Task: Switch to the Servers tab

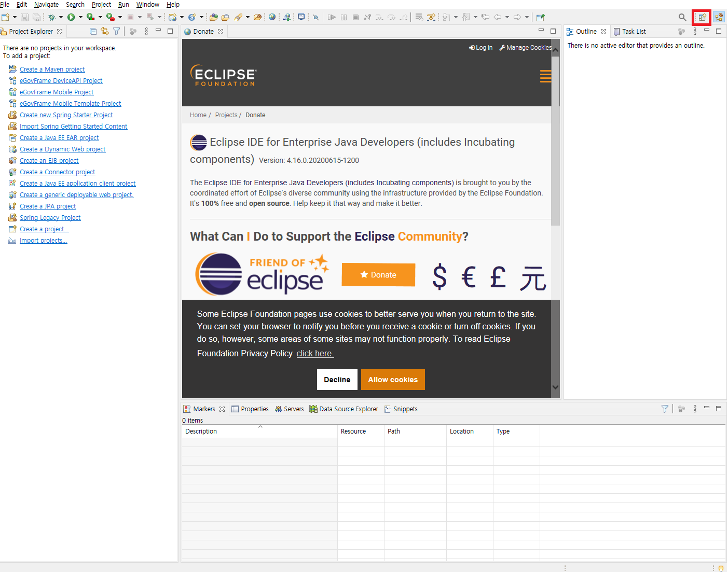Action: (x=289, y=409)
